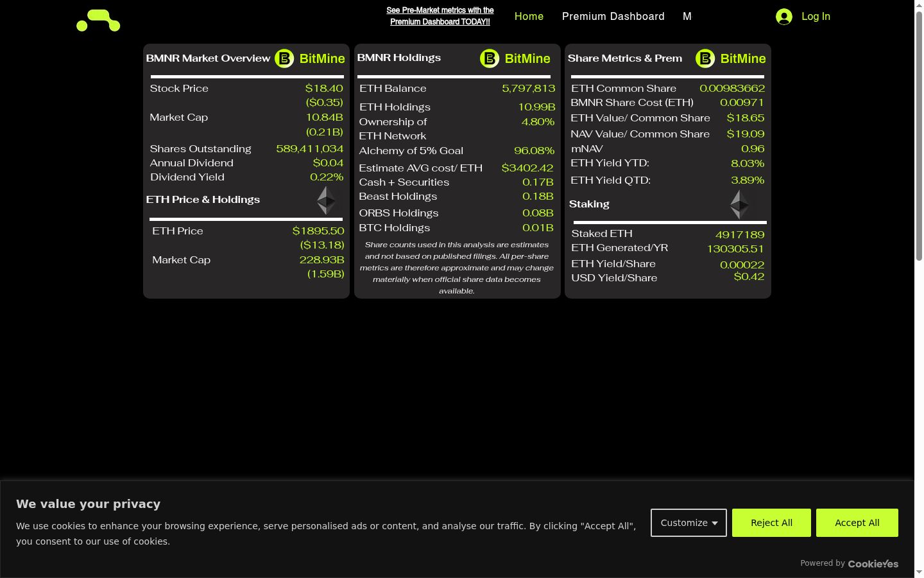Click the ETH price change ($13.18)
This screenshot has width=924, height=578.
tap(322, 245)
